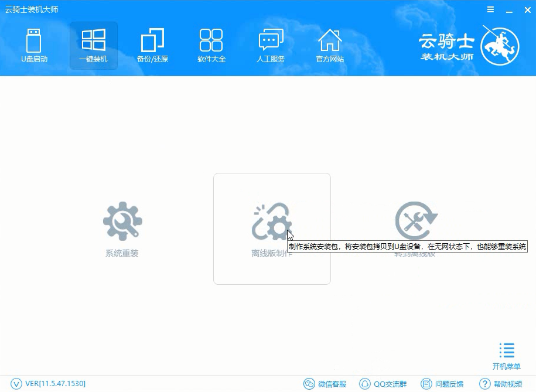Image resolution: width=536 pixels, height=392 pixels.
Task: Open 帮助视频 help link
Action: click(x=501, y=384)
